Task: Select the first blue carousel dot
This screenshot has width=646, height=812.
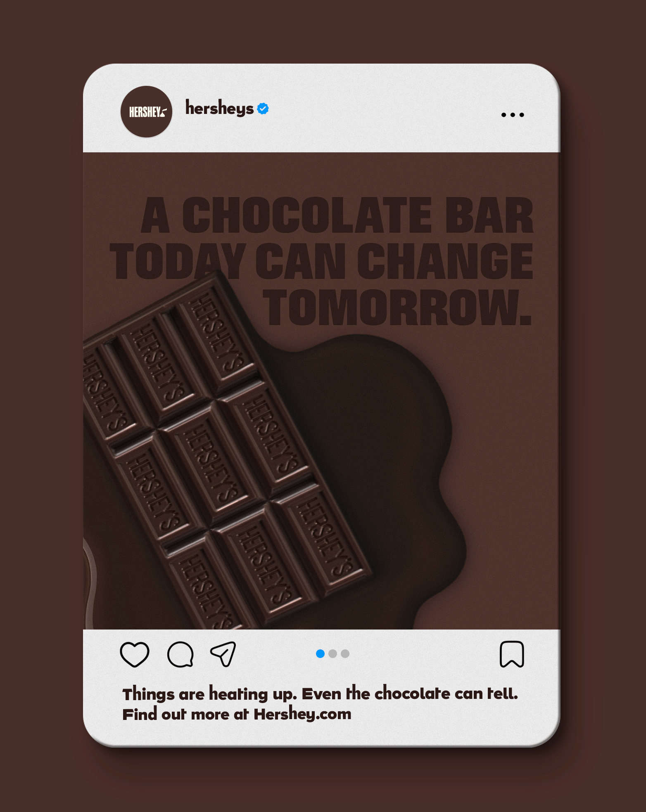Action: click(320, 653)
